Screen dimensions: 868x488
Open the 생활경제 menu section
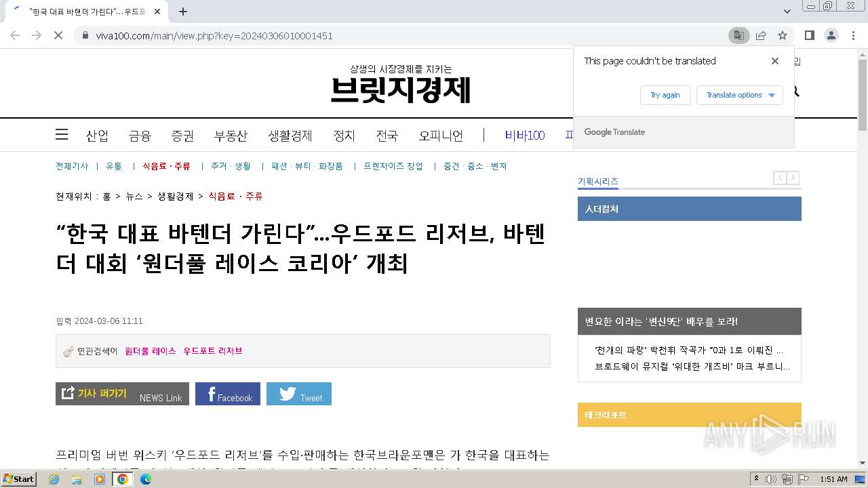(x=290, y=136)
